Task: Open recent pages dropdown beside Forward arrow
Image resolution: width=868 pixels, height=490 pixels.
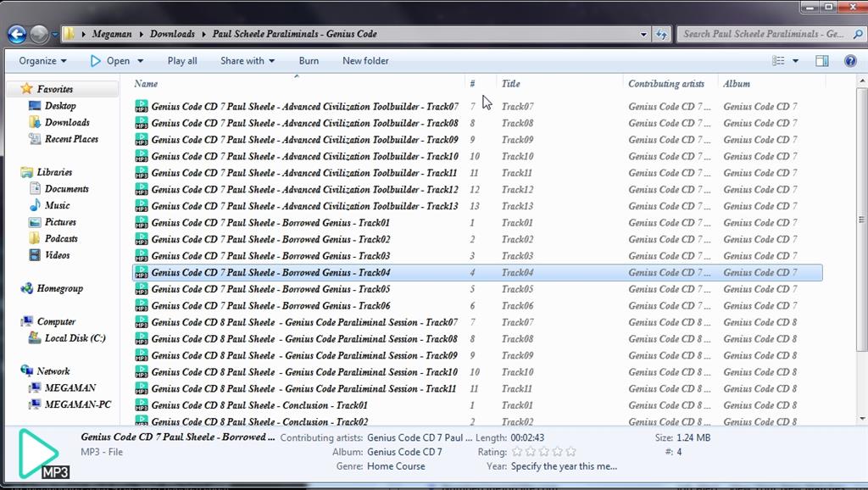Action: click(54, 34)
